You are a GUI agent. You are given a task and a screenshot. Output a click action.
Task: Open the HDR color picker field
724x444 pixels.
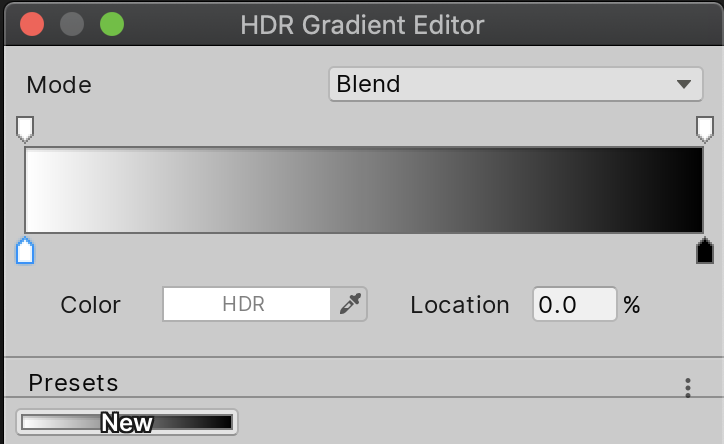pos(246,305)
